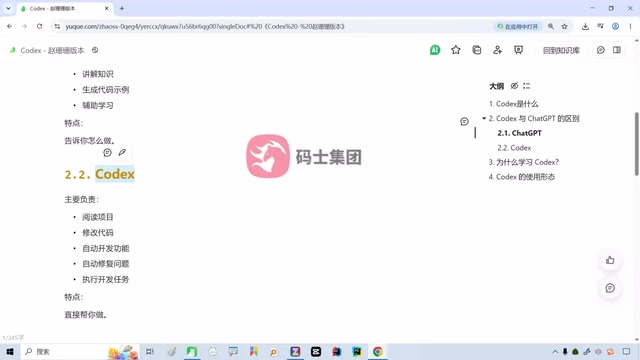This screenshot has height=360, width=640.
Task: Open the floating comment button at right
Action: [x=610, y=288]
